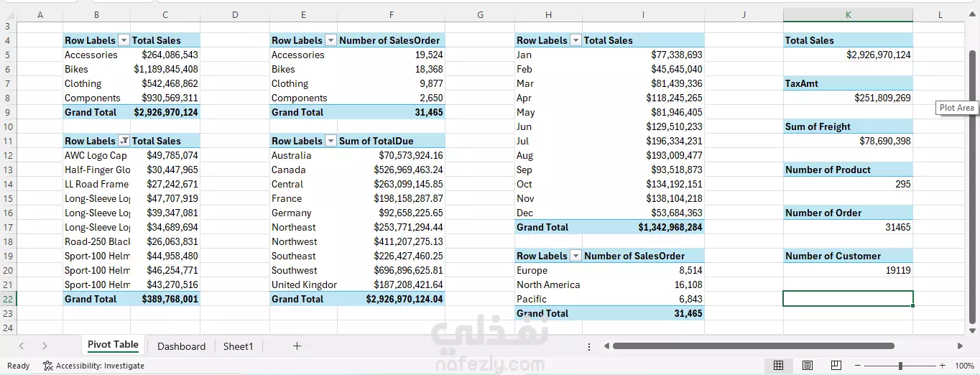Open filtered Row Labels dropdown above AWC Logo Cap
This screenshot has width=980, height=375.
coord(124,141)
